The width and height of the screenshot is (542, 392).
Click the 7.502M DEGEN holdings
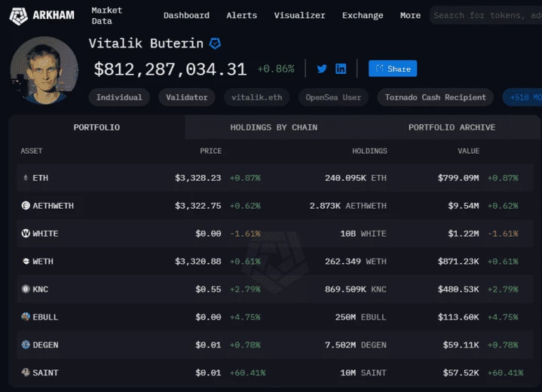[356, 345]
